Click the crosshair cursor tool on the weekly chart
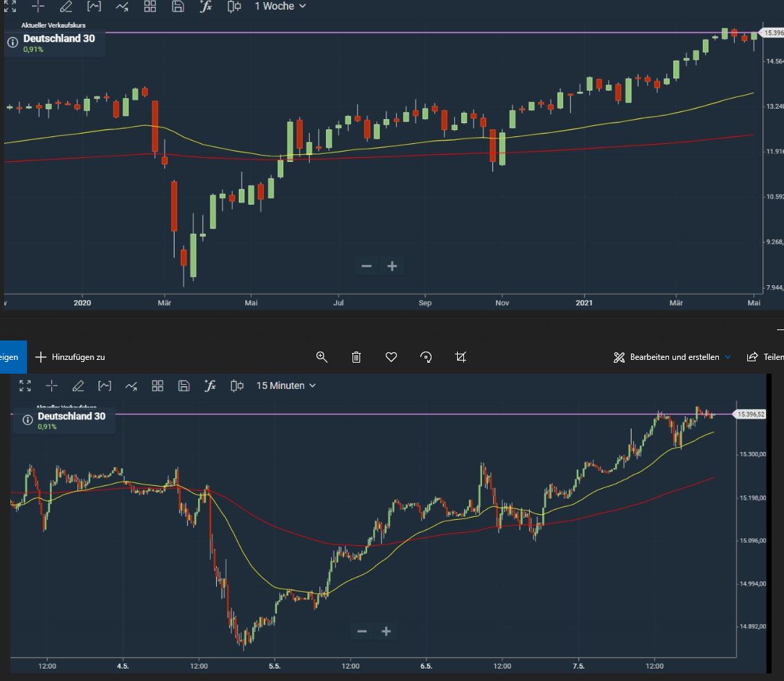This screenshot has width=784, height=681. pos(38,6)
